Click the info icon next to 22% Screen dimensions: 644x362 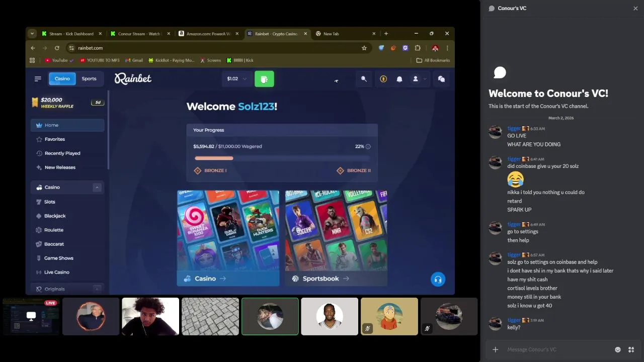click(x=368, y=146)
